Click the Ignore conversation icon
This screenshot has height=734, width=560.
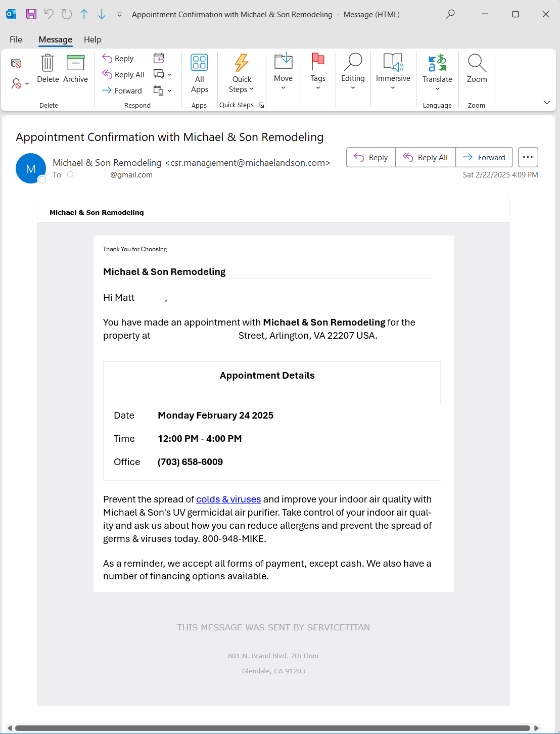16,64
